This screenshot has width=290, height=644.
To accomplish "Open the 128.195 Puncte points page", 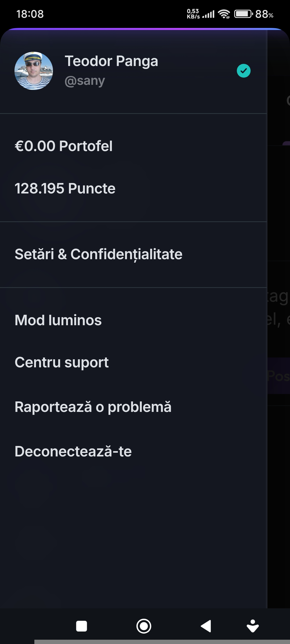I will click(x=65, y=188).
